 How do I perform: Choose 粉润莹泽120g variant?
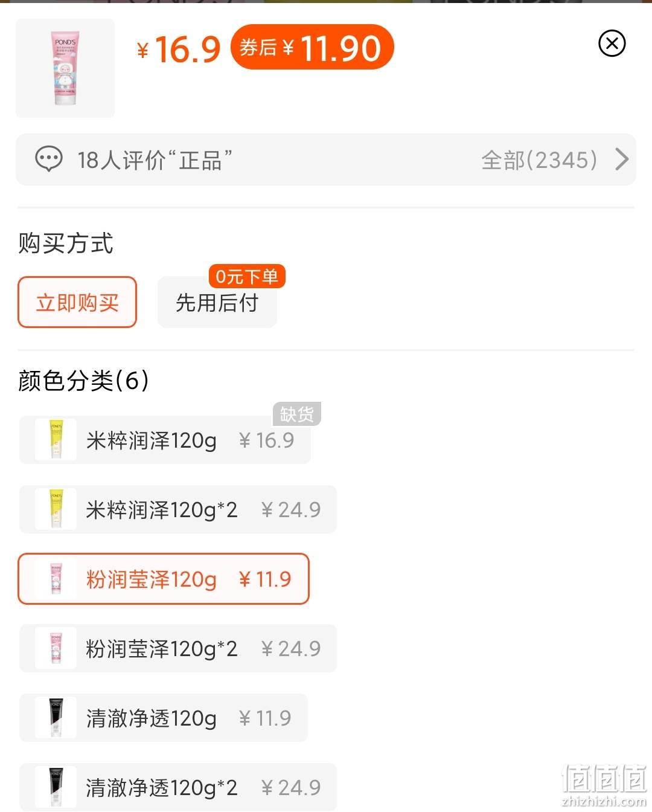164,579
